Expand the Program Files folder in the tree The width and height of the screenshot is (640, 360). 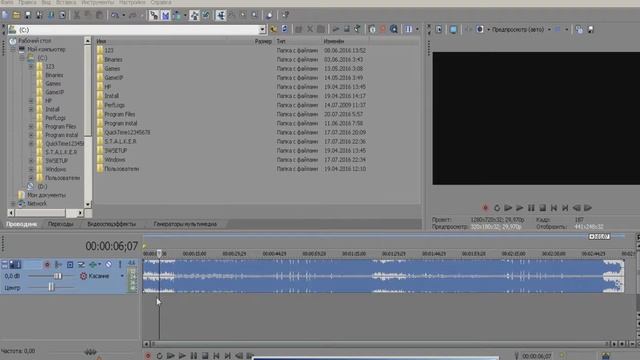(x=31, y=127)
